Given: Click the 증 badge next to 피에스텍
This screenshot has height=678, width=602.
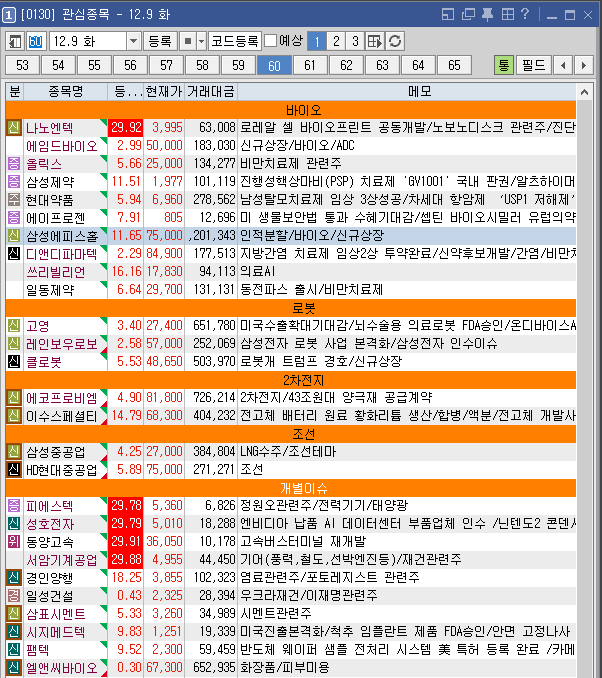Looking at the screenshot, I should pyautogui.click(x=13, y=505).
